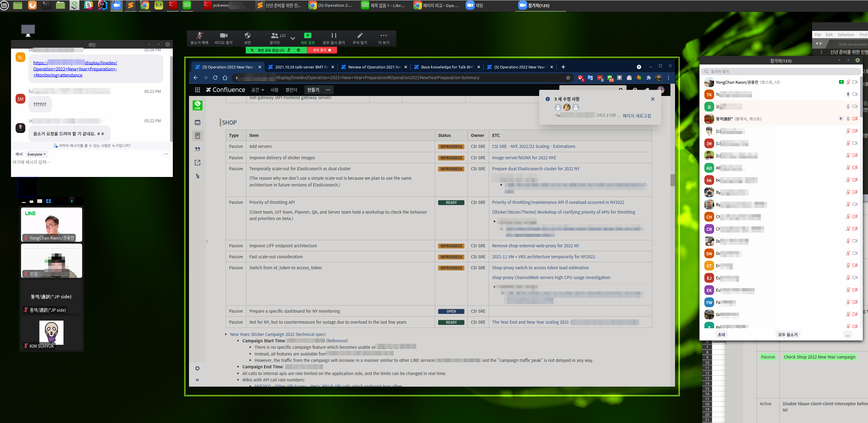Dismiss the 3 new edits notification
This screenshot has width=868, height=423.
pyautogui.click(x=653, y=99)
